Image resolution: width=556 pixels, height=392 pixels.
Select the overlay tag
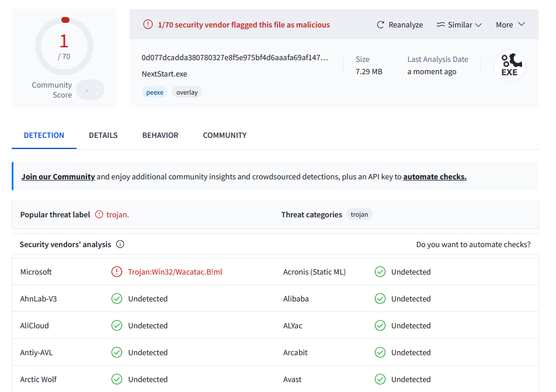[187, 92]
